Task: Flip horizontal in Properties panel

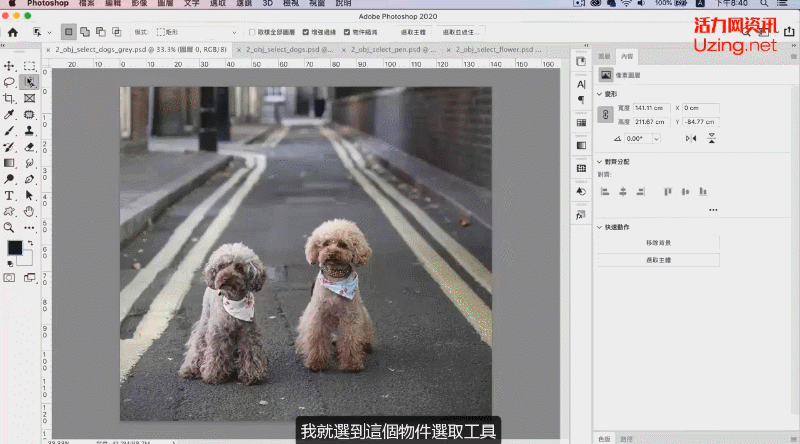Action: coord(691,138)
